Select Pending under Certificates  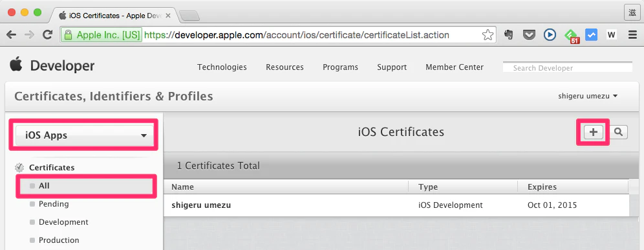pyautogui.click(x=54, y=204)
